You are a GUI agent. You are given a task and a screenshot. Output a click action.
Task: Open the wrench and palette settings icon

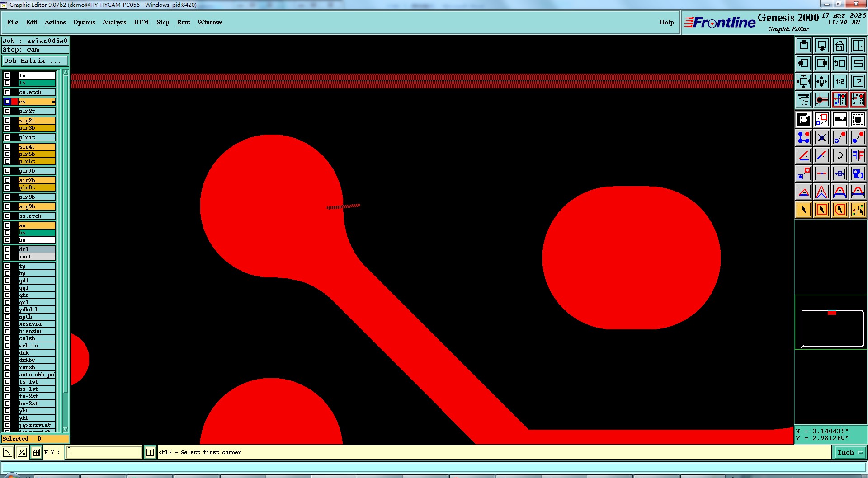[804, 99]
